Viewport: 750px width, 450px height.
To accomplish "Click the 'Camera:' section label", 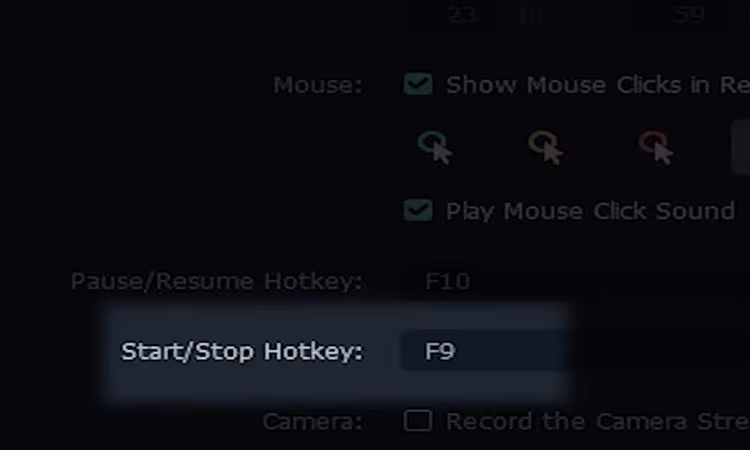I will 312,422.
